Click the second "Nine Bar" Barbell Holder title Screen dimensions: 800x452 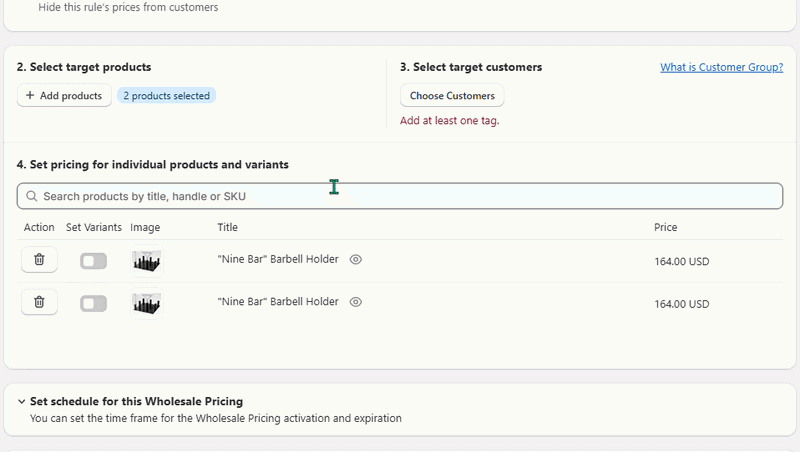click(x=278, y=302)
